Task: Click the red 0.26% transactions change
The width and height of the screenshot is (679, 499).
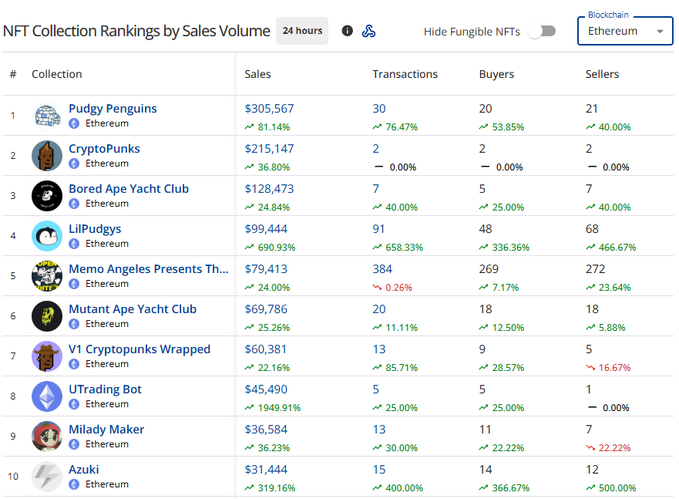Action: click(392, 288)
